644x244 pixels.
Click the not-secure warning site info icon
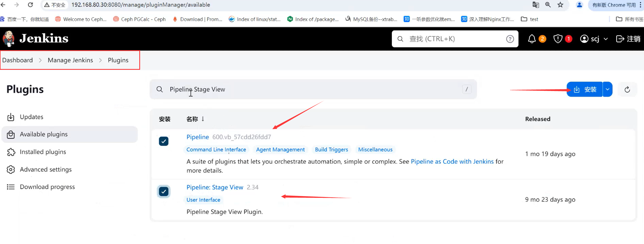[55, 5]
